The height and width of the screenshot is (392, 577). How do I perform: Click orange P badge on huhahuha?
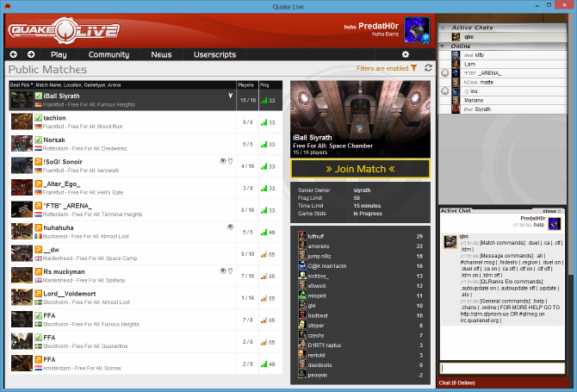(38, 227)
